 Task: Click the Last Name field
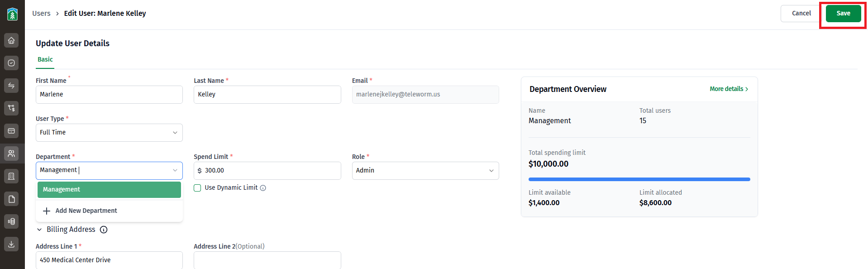pyautogui.click(x=267, y=95)
